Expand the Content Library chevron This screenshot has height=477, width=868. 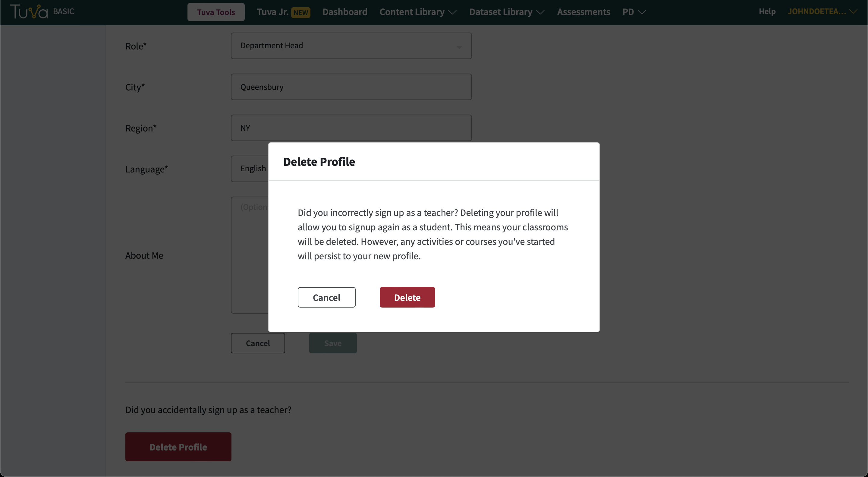click(452, 12)
